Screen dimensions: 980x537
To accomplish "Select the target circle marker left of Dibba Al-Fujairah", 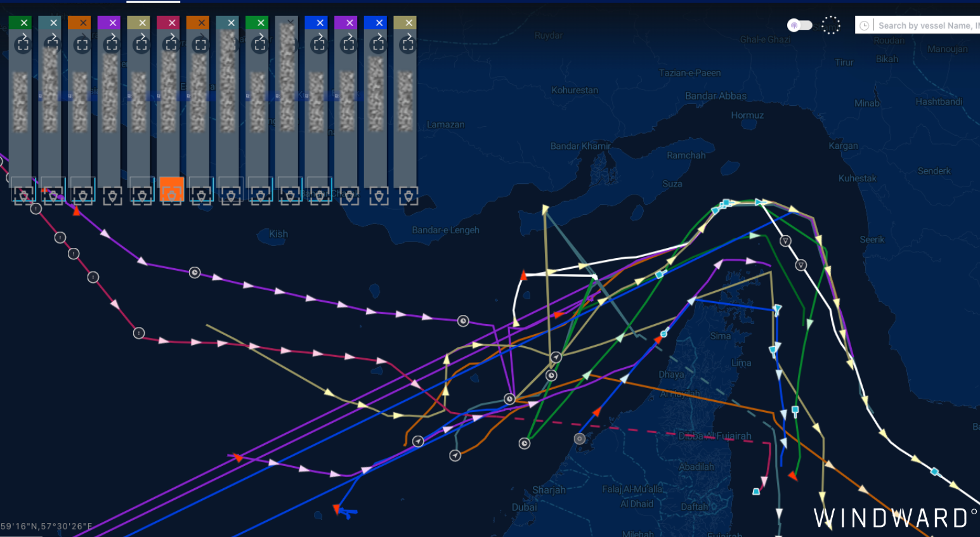I will pyautogui.click(x=579, y=439).
